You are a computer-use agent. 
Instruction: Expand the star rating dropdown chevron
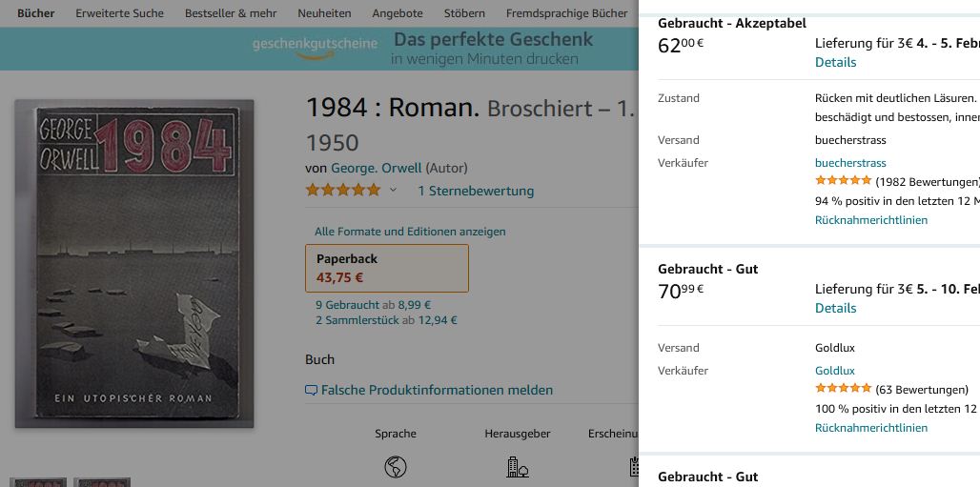coord(393,191)
